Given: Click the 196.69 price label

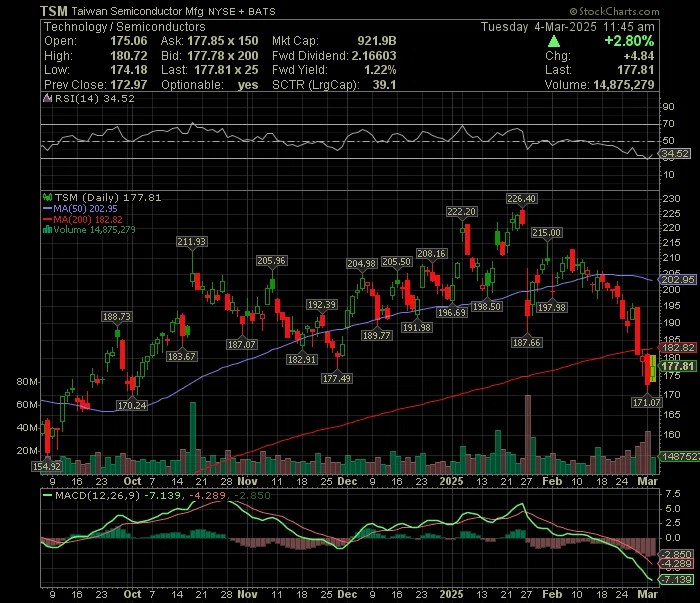Looking at the screenshot, I should [x=452, y=312].
